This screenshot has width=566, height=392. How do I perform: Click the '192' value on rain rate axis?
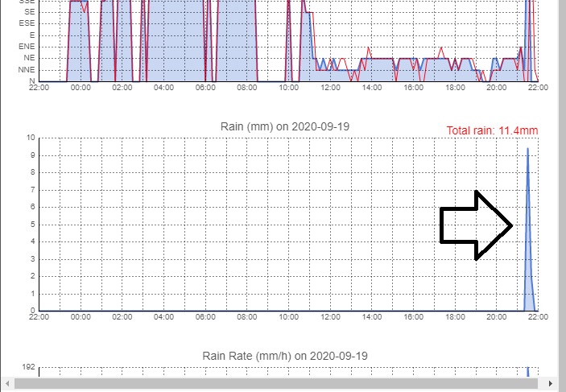coord(28,367)
